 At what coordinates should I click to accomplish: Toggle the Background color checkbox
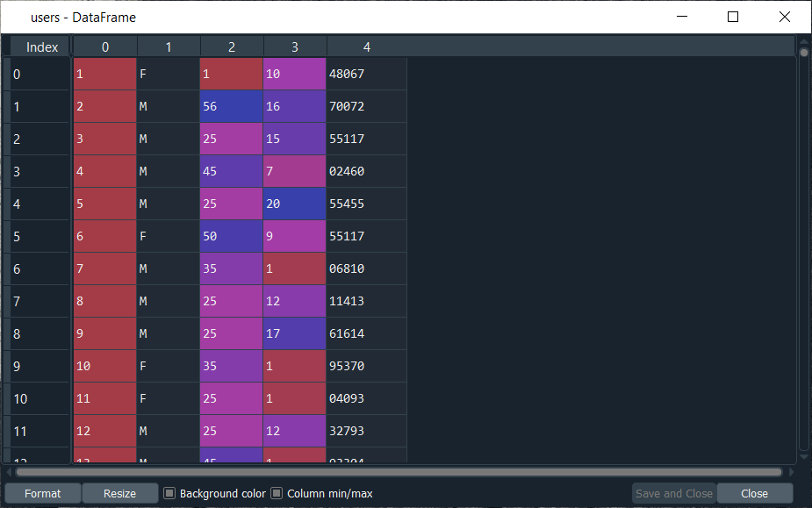coord(170,493)
